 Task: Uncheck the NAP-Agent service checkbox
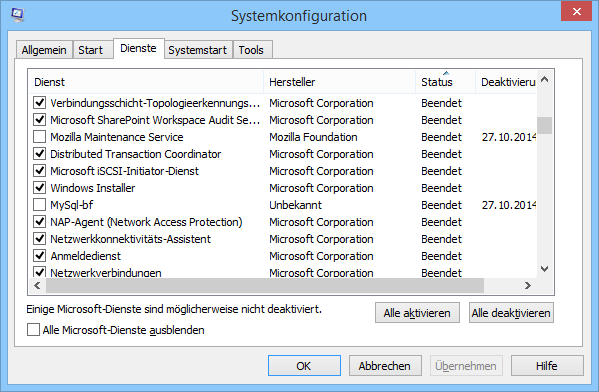(x=39, y=222)
